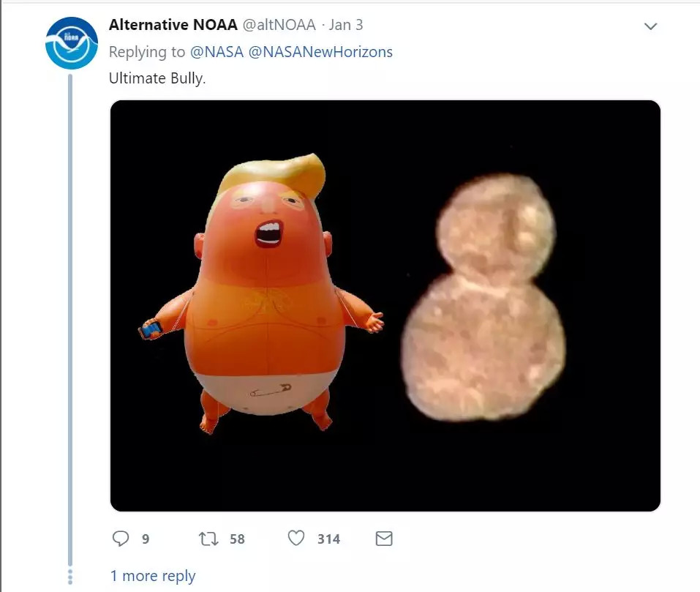Click the three-dot thread continuation indicator
This screenshot has width=700, height=592.
tap(70, 577)
